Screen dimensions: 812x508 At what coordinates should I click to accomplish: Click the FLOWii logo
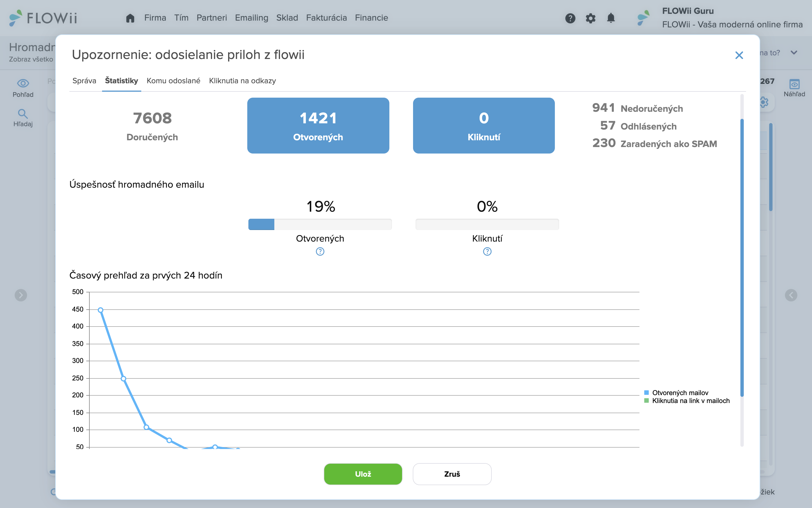pyautogui.click(x=43, y=18)
